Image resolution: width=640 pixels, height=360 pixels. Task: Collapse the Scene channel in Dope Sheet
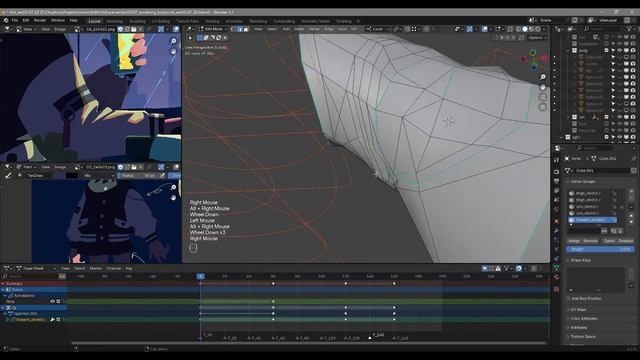click(x=3, y=289)
